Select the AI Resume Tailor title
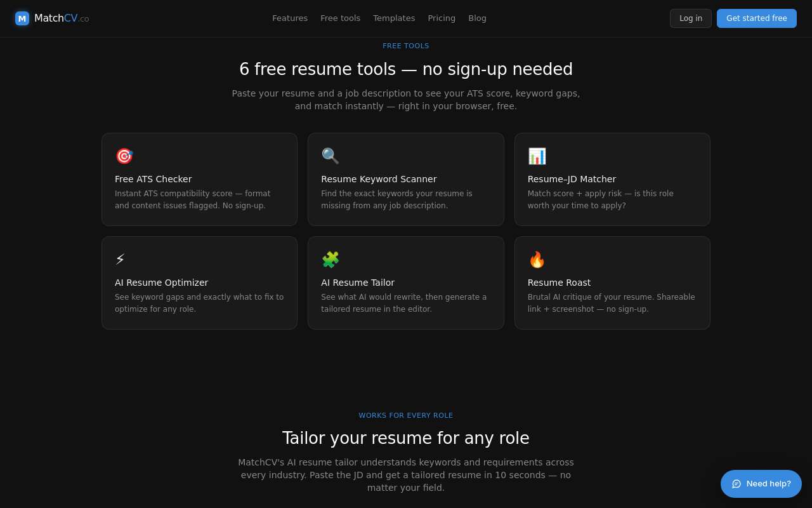This screenshot has width=812, height=508. [358, 283]
